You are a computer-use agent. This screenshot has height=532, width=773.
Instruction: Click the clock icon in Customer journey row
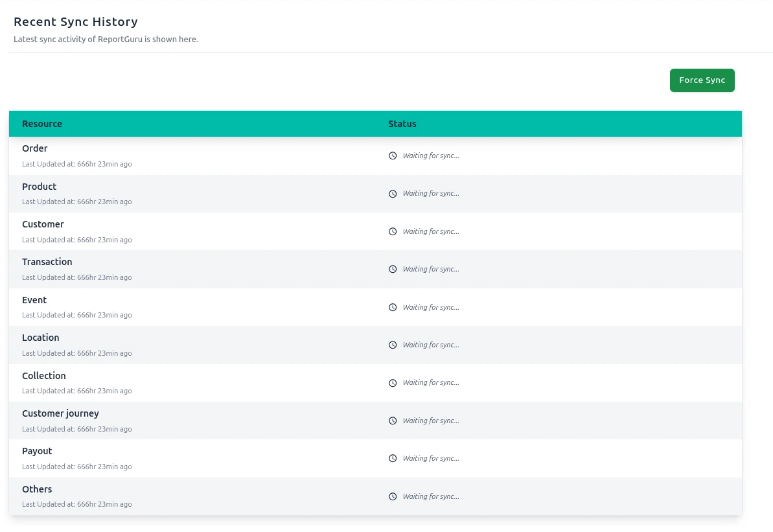point(393,421)
